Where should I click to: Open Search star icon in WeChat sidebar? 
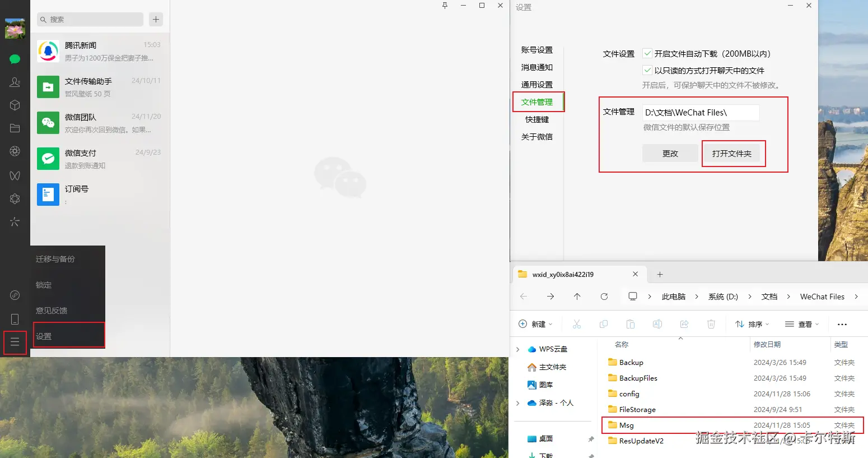tap(15, 221)
